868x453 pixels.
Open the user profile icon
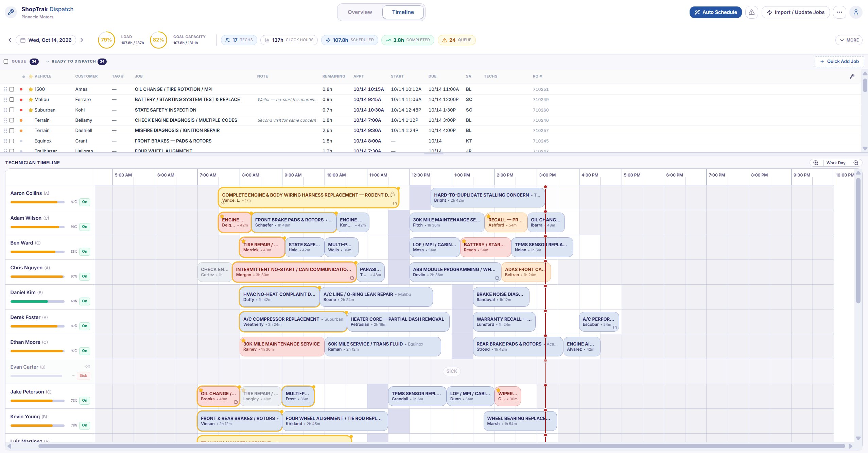point(856,12)
